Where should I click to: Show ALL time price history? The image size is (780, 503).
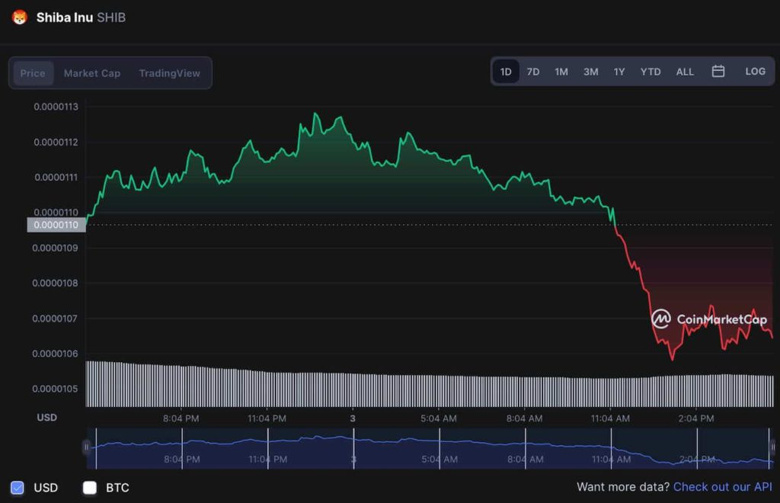click(685, 72)
